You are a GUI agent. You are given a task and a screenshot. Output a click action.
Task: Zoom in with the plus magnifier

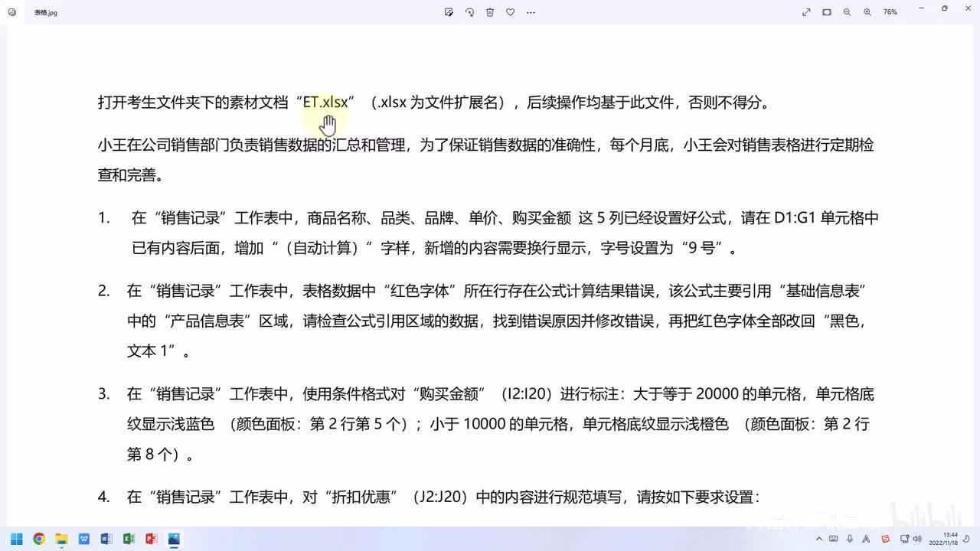click(867, 12)
